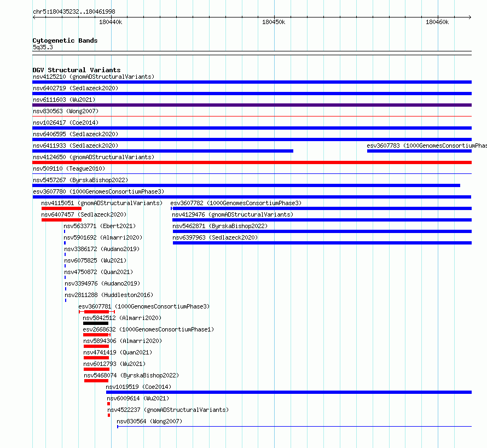This screenshot has width=487, height=448.
Task: Click red bar under nsv5468074
Action: [96, 381]
